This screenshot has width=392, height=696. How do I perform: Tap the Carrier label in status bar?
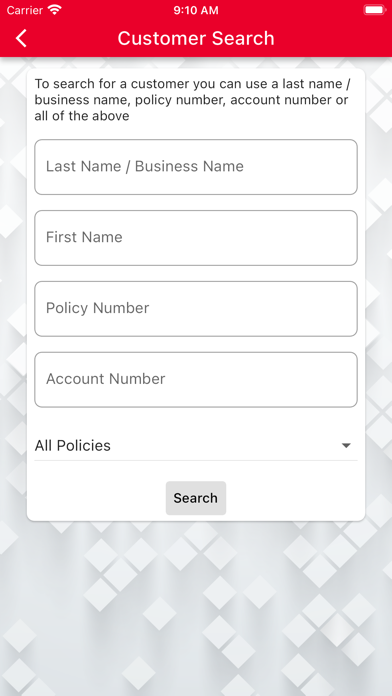pyautogui.click(x=25, y=10)
